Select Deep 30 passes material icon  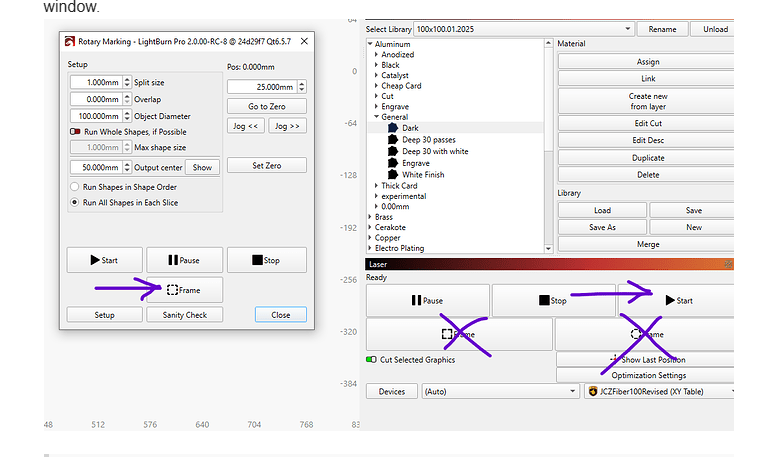click(393, 139)
